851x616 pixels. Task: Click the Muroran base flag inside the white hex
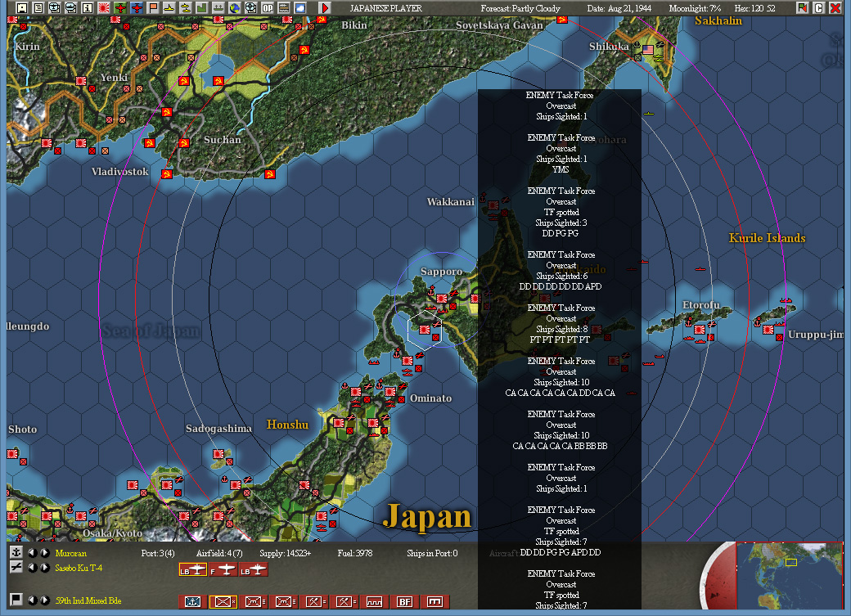tap(425, 330)
